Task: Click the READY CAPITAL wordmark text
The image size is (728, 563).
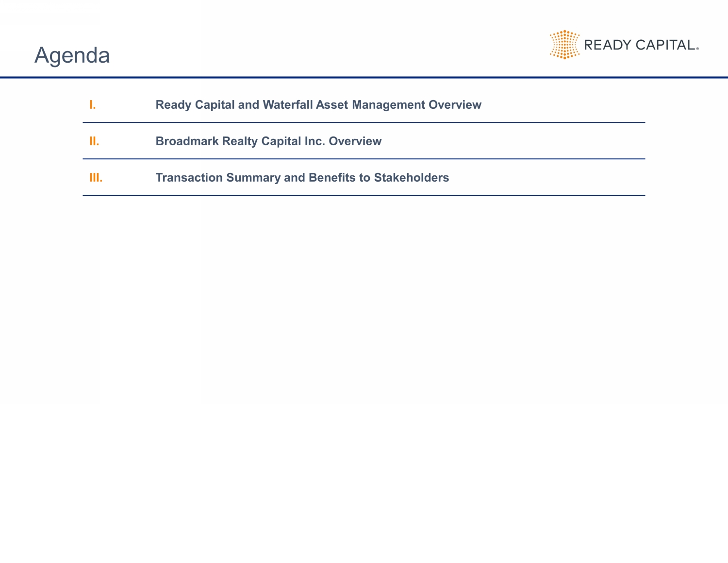Action: tap(641, 45)
